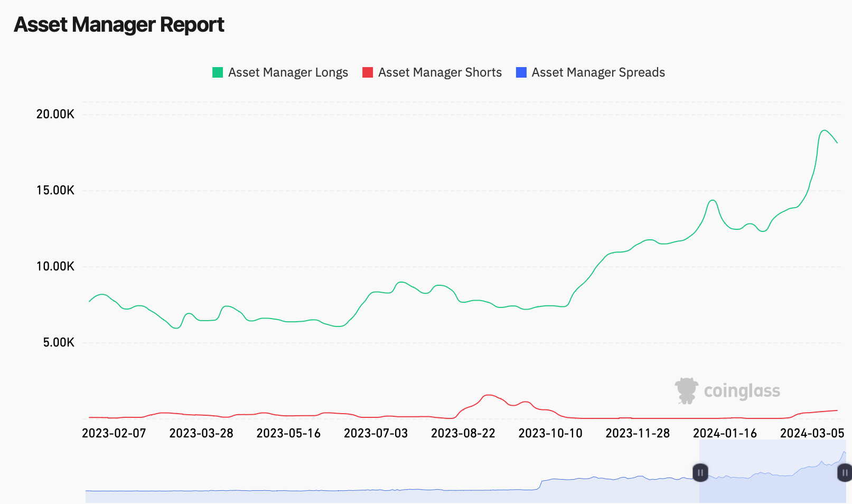Click the Asset Manager Report title

[119, 24]
